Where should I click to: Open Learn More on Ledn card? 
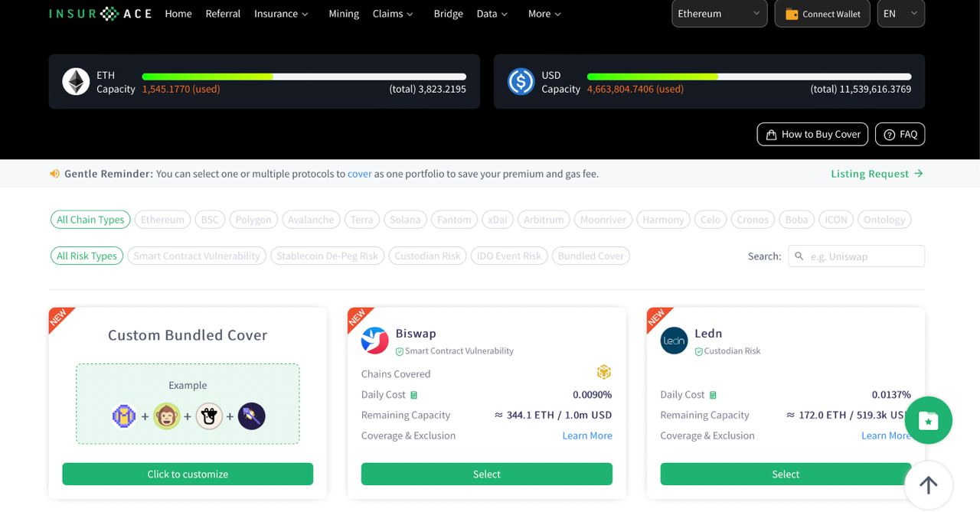[x=886, y=435]
